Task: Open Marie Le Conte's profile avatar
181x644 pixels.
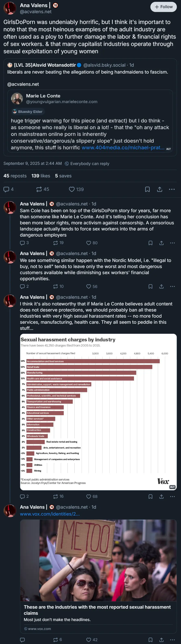Action: (x=17, y=99)
